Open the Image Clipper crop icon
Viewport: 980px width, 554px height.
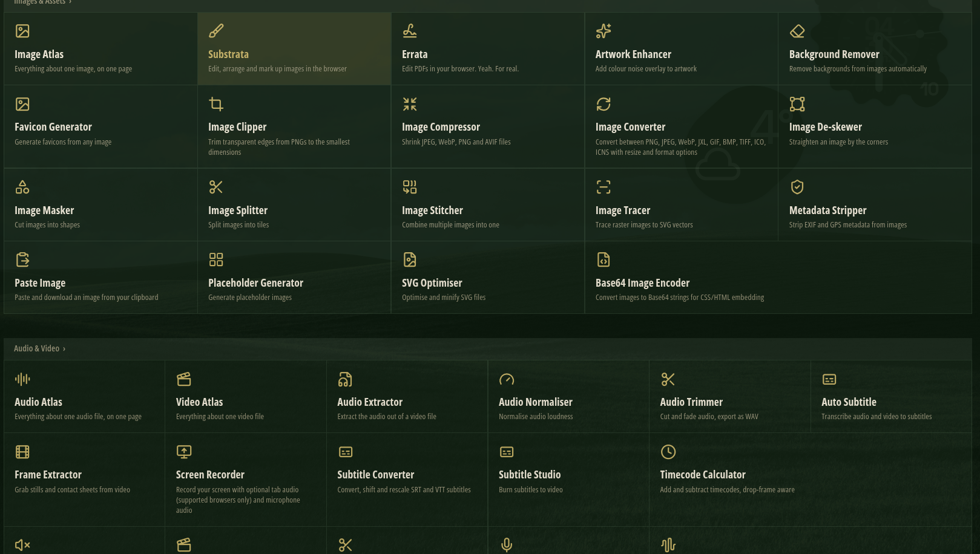(216, 104)
